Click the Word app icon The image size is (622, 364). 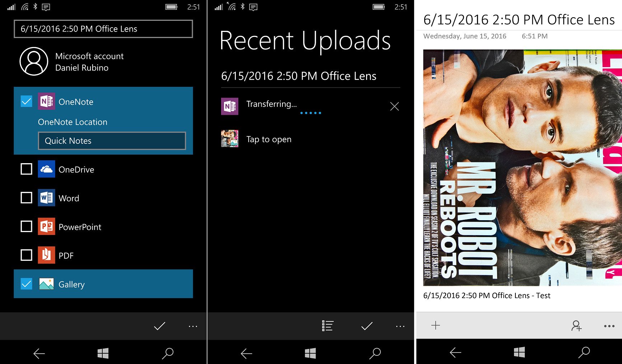pos(47,198)
